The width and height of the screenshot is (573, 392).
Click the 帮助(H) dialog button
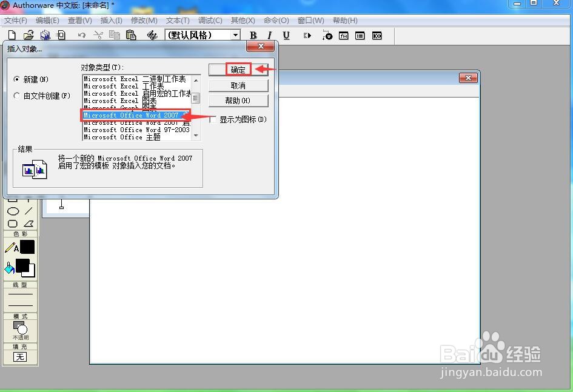238,101
